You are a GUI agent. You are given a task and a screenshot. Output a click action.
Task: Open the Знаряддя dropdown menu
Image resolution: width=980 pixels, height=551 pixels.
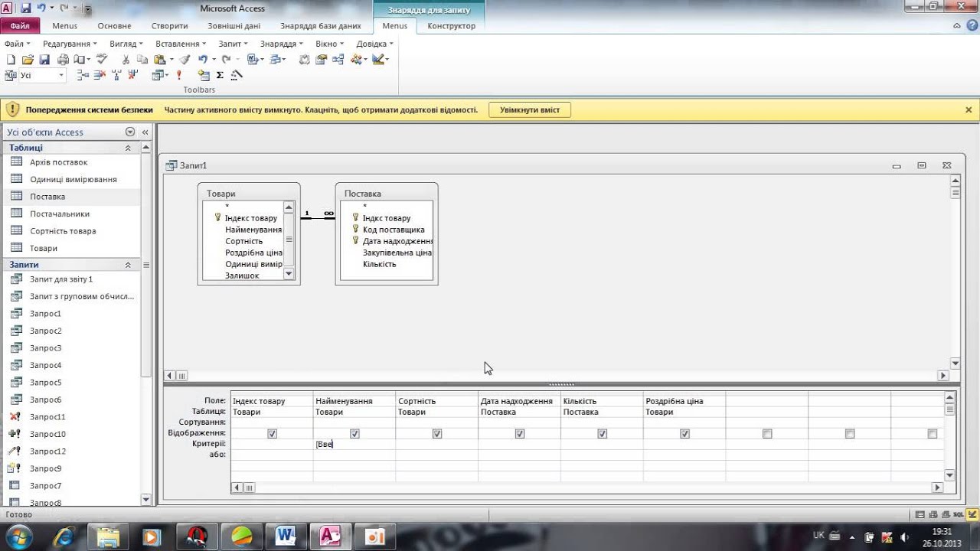282,44
